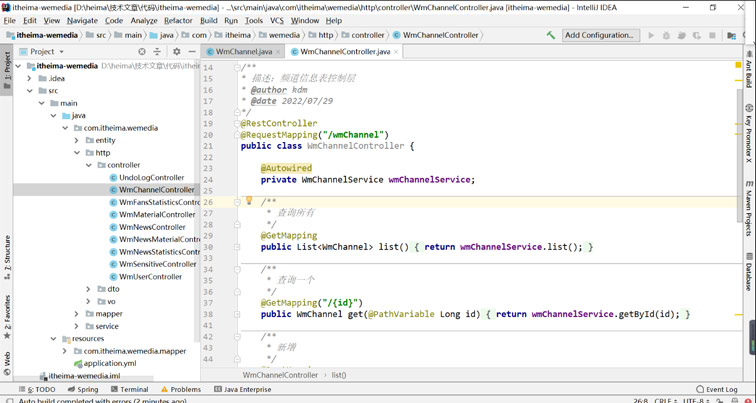Expand the .idea folder

pyautogui.click(x=29, y=79)
